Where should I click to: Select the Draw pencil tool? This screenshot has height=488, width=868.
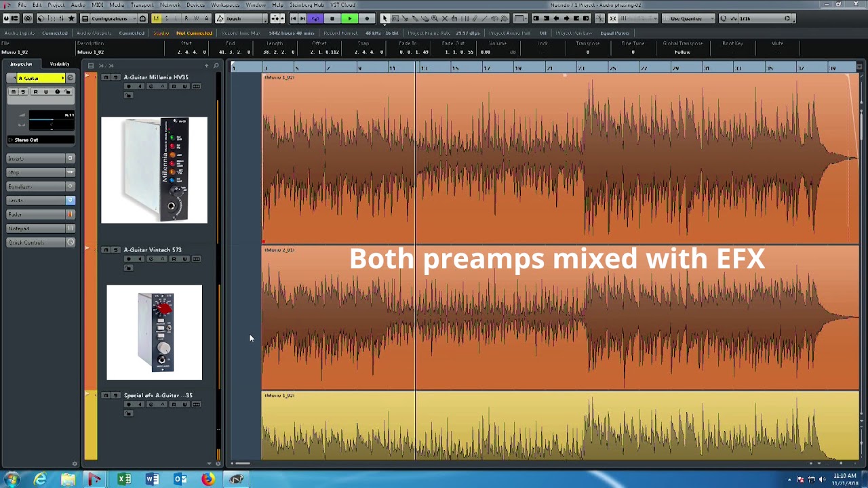pyautogui.click(x=475, y=18)
